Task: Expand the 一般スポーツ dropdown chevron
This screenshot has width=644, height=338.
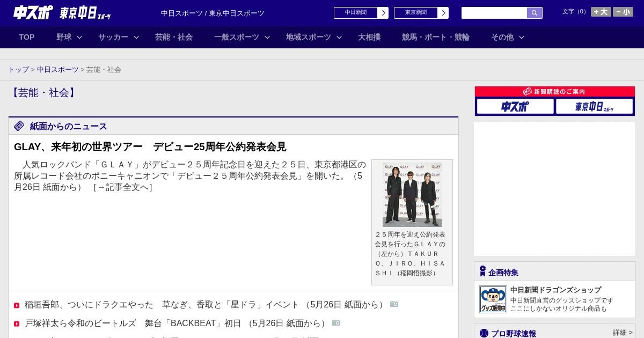Action: tap(267, 37)
